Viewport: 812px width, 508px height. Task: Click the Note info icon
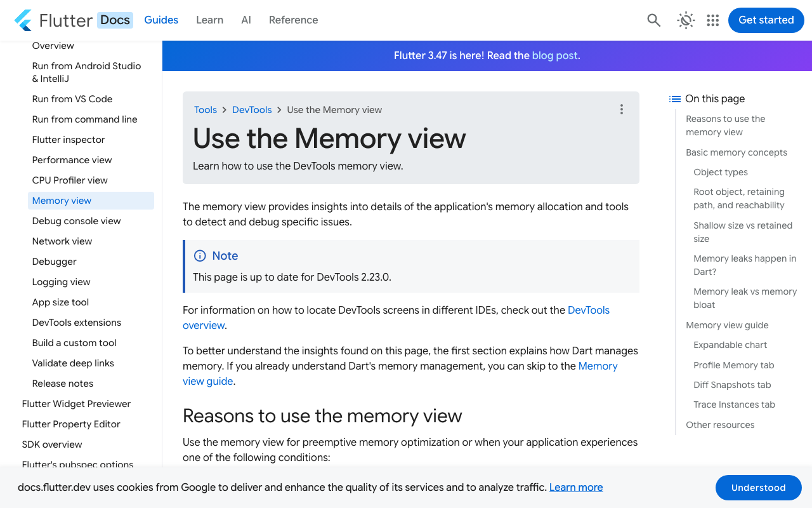click(x=200, y=256)
